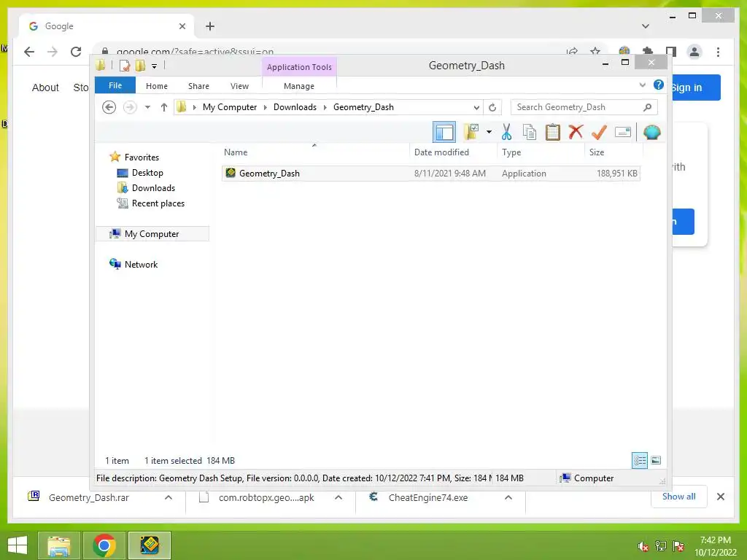Click the Paste clipboard toolbar icon

click(x=553, y=133)
